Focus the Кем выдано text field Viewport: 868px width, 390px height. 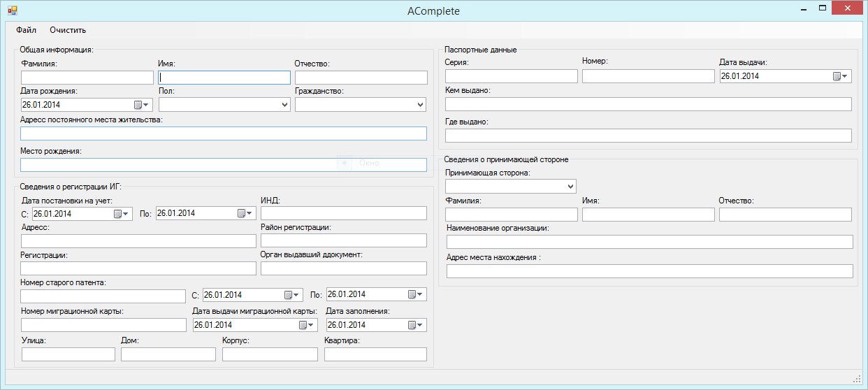point(648,104)
